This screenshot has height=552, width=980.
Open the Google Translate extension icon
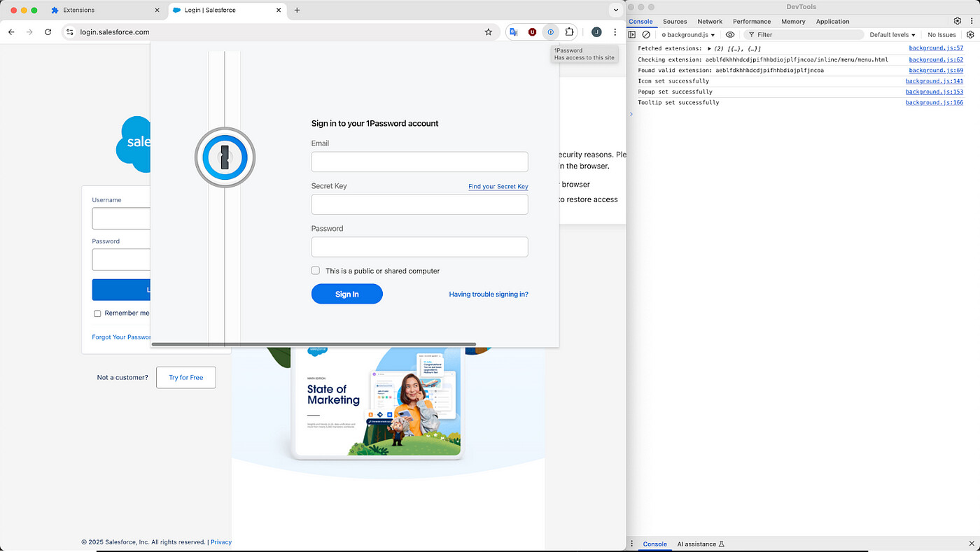(x=514, y=32)
